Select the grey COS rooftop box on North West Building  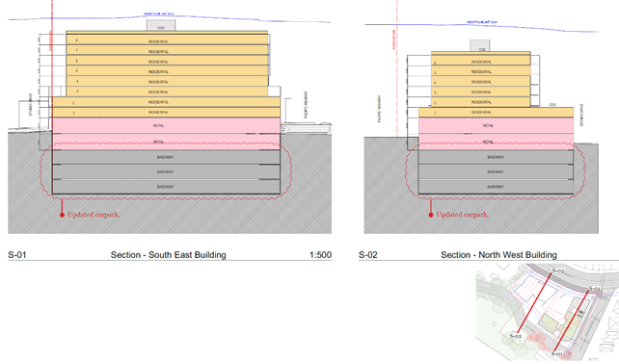[x=480, y=46]
